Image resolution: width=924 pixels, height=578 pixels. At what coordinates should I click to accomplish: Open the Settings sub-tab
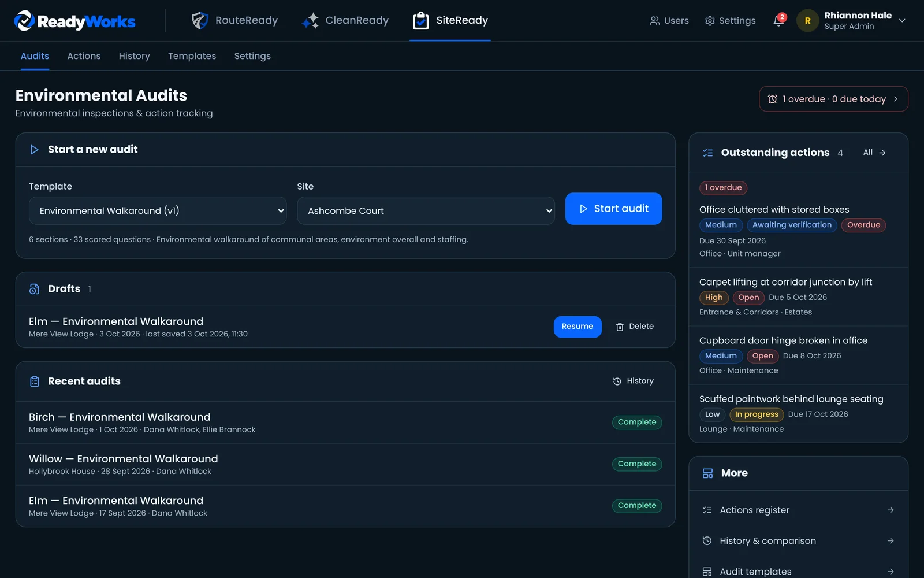[x=252, y=56]
